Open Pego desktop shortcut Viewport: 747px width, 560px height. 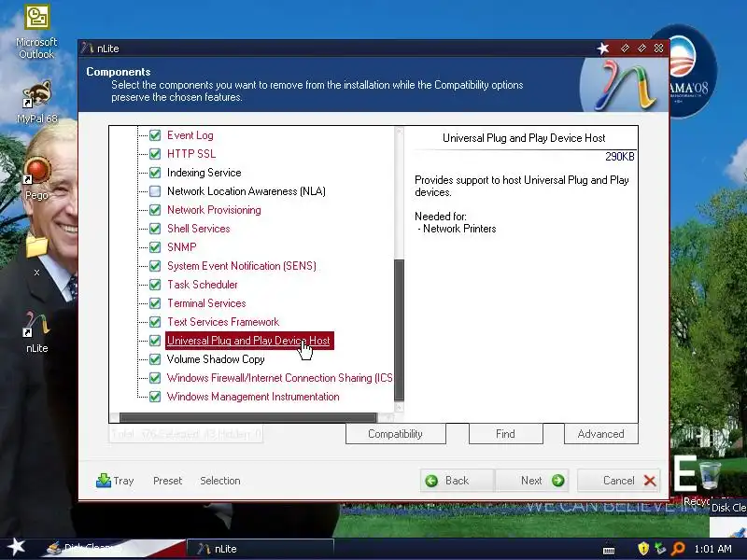click(36, 179)
